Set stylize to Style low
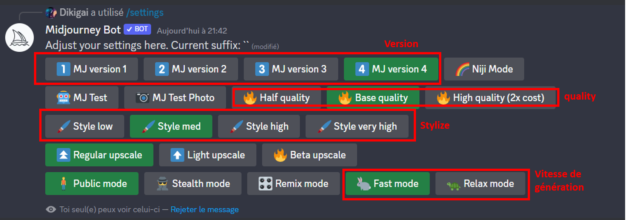This screenshot has width=644, height=220. [85, 126]
